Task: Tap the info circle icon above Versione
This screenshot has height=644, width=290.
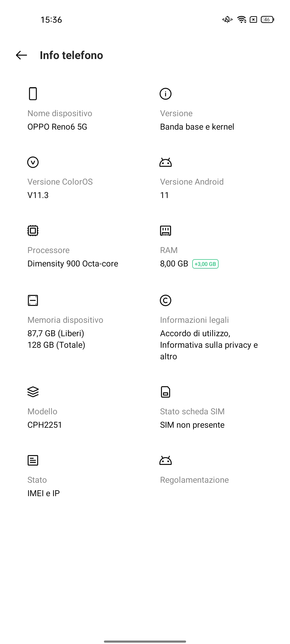Action: coord(165,94)
